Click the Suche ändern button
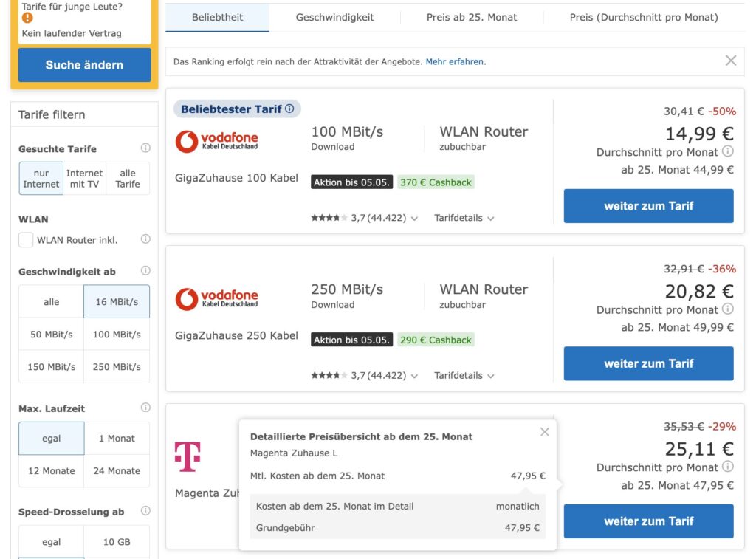This screenshot has height=559, width=756. [x=84, y=65]
